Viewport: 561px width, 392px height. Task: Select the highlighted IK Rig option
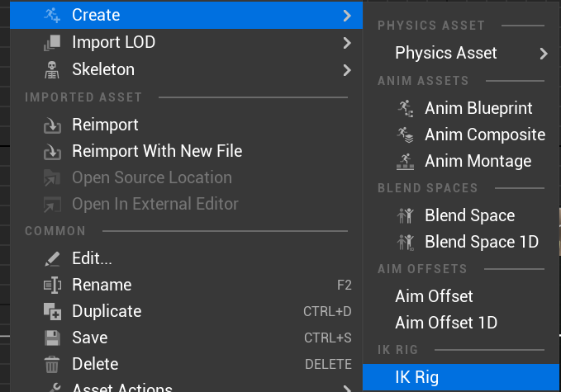pyautogui.click(x=461, y=377)
